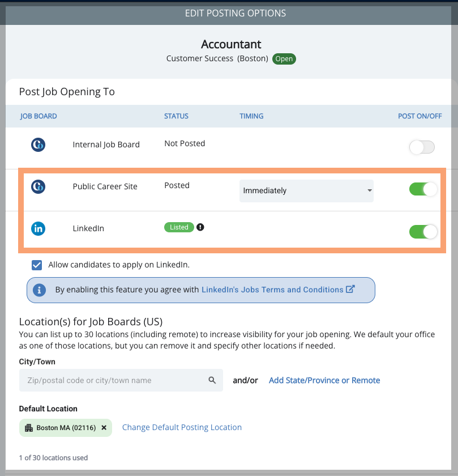Click the LinkedIn logo icon

pyautogui.click(x=38, y=228)
